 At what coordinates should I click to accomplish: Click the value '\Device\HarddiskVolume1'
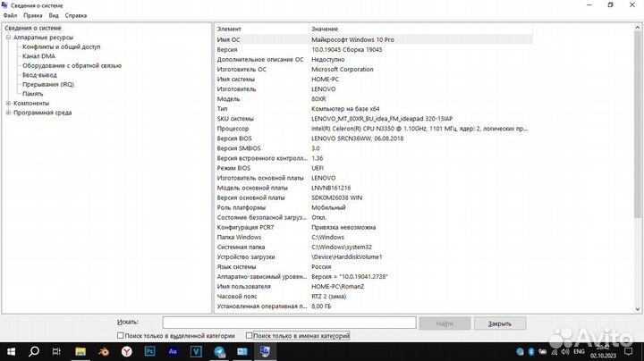pos(347,256)
